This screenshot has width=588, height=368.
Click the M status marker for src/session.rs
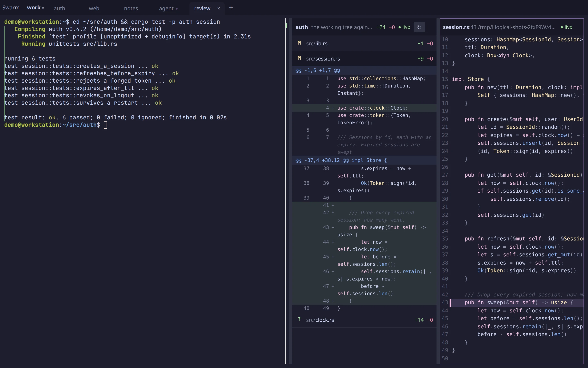[x=299, y=58]
